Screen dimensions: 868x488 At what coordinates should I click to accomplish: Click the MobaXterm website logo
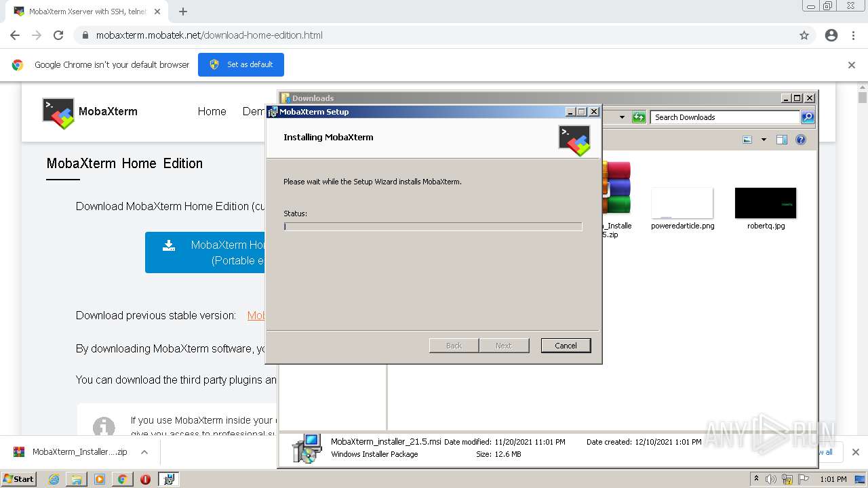[x=90, y=112]
